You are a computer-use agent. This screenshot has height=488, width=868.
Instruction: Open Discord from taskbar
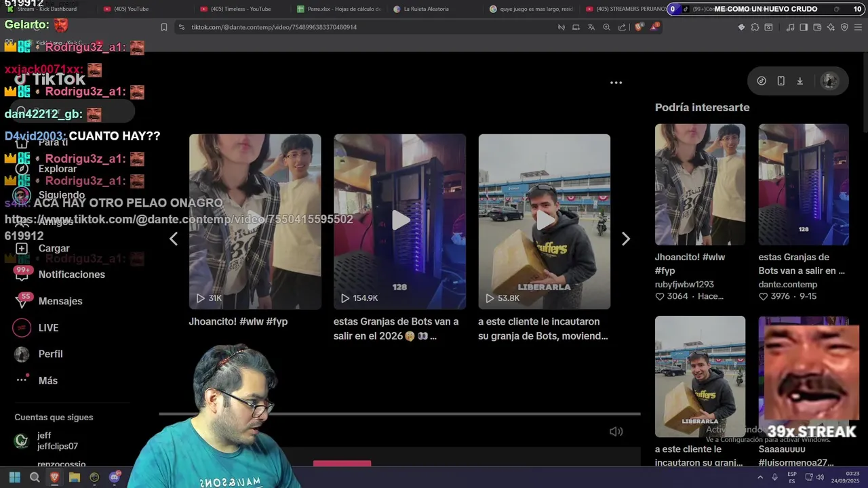(115, 477)
